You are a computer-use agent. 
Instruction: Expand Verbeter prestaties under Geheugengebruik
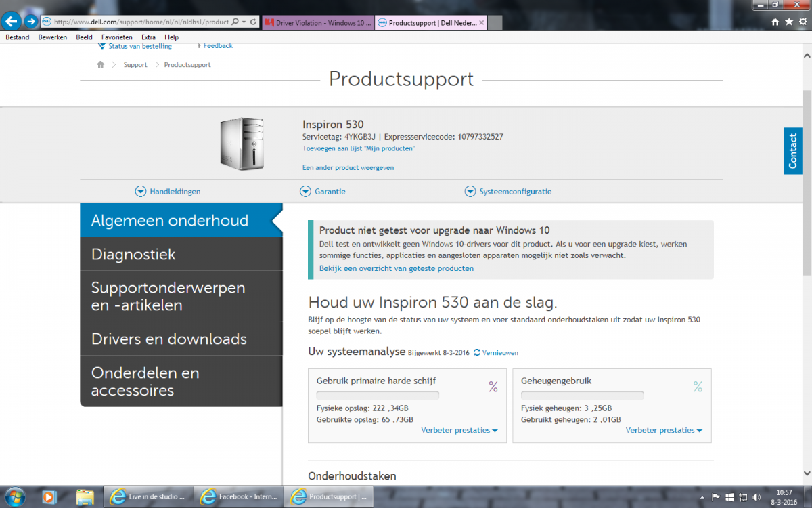664,430
